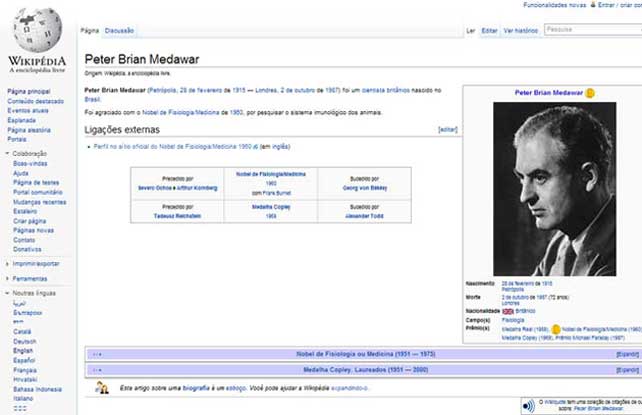Click the Fisiologia link in infobox
This screenshot has height=415, width=642.
click(513, 320)
